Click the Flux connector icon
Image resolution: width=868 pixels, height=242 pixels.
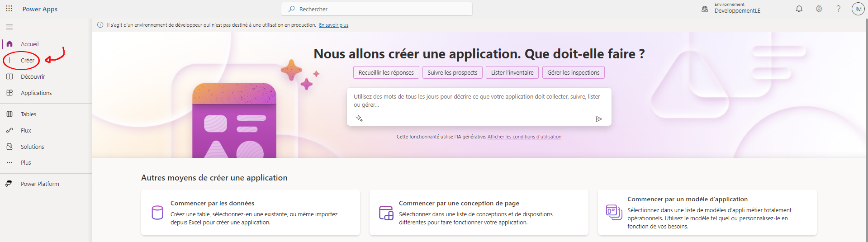9,130
